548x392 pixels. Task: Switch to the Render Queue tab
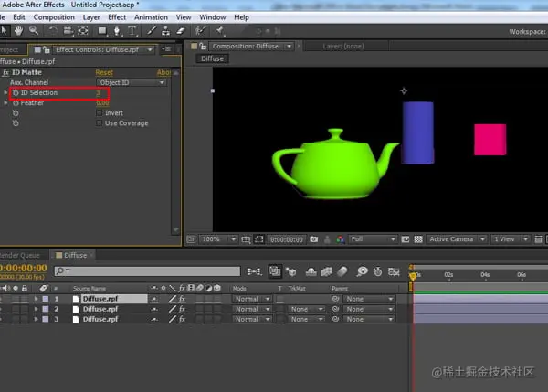tap(20, 255)
